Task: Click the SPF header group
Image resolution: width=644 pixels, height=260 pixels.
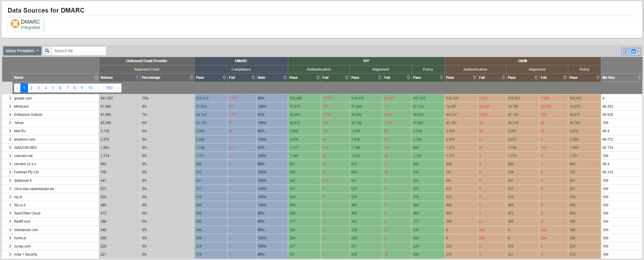Action: [x=366, y=61]
